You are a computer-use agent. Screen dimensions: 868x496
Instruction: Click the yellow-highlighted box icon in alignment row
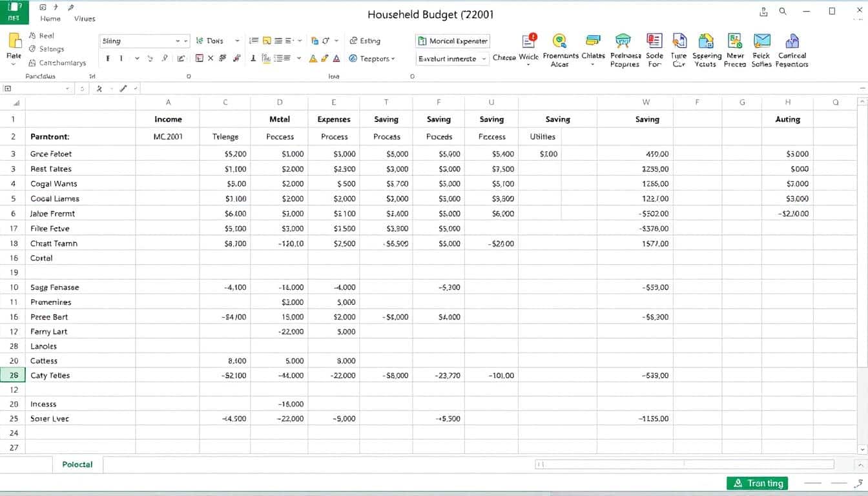pyautogui.click(x=267, y=40)
